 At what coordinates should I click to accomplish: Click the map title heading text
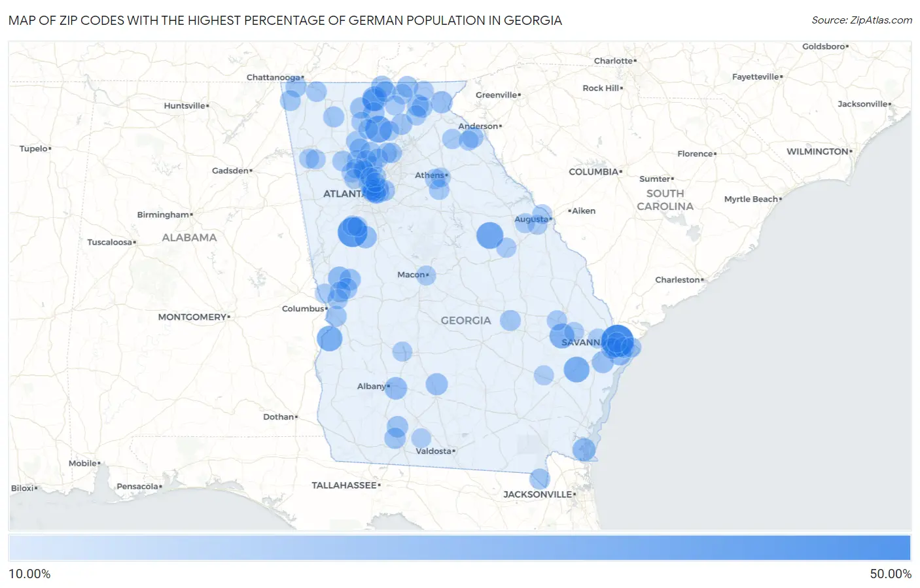(285, 20)
